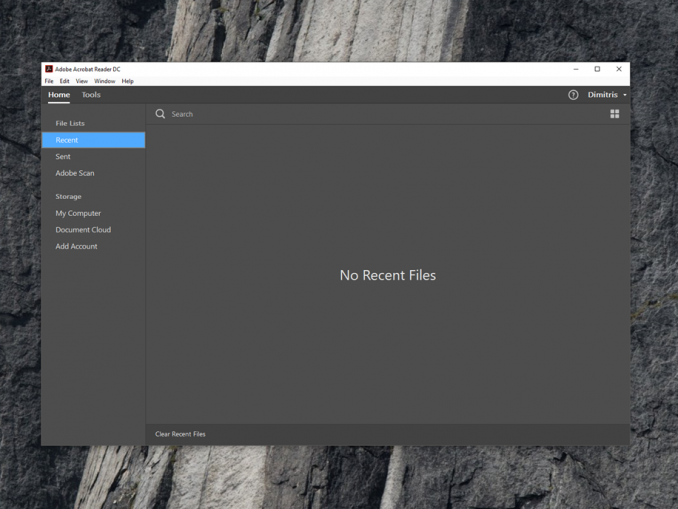Open Document Cloud storage
The height and width of the screenshot is (509, 678).
click(83, 230)
